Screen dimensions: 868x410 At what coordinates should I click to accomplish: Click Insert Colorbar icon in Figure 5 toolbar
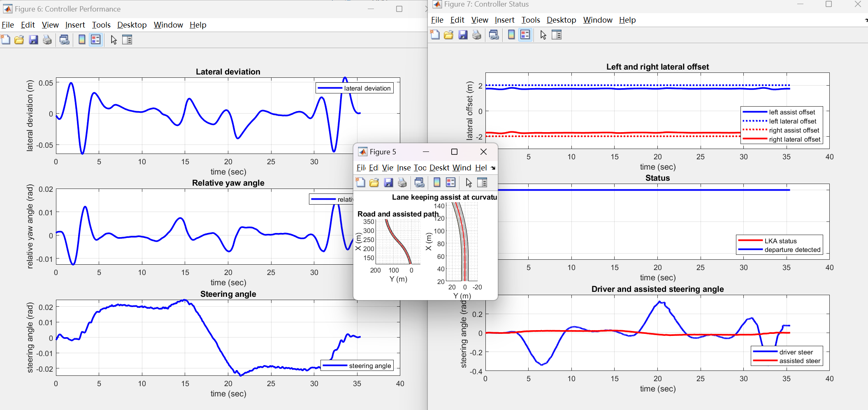pos(437,182)
